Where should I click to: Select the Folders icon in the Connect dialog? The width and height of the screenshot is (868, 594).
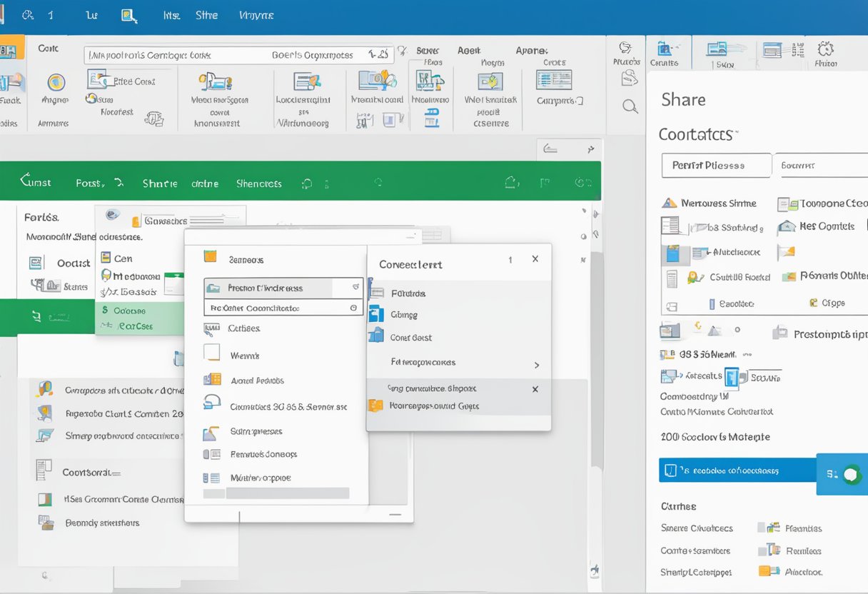pyautogui.click(x=376, y=293)
